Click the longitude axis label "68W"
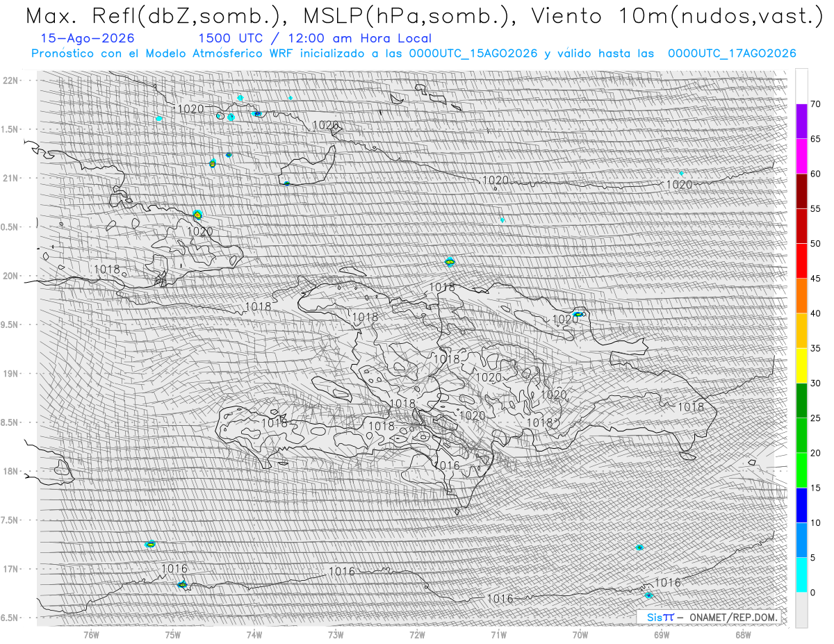Viewport: 834px width, 644px height. point(742,634)
